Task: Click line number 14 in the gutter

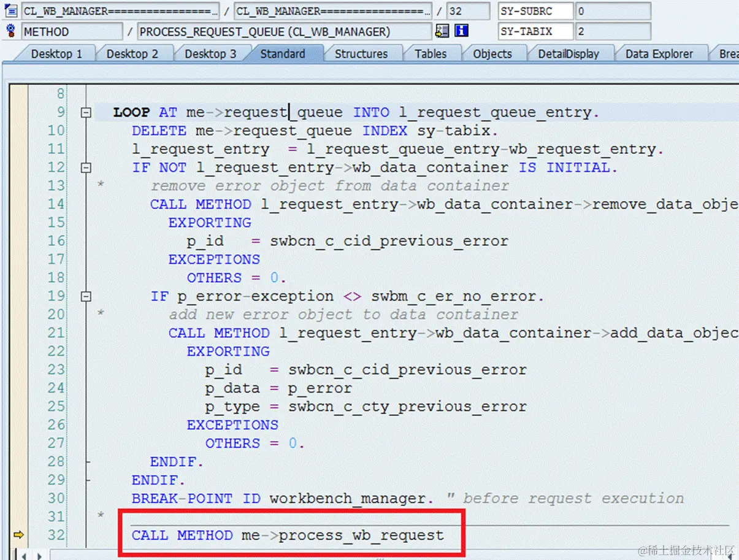Action: tap(56, 204)
